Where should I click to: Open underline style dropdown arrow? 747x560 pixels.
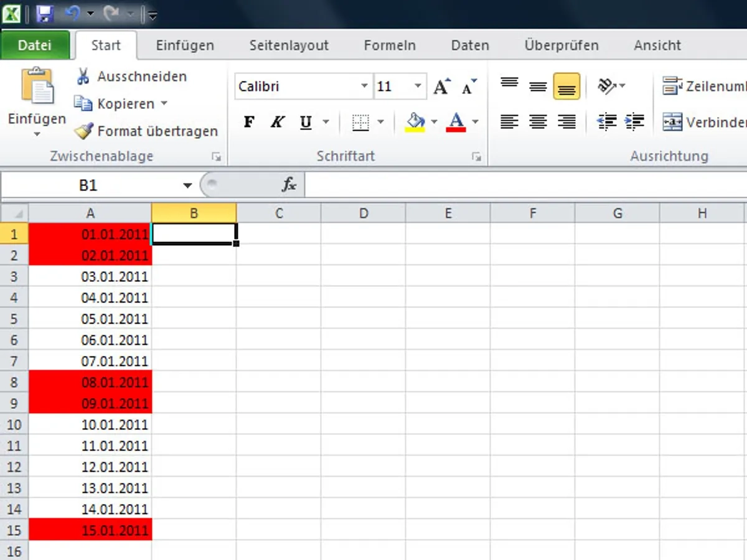coord(325,122)
